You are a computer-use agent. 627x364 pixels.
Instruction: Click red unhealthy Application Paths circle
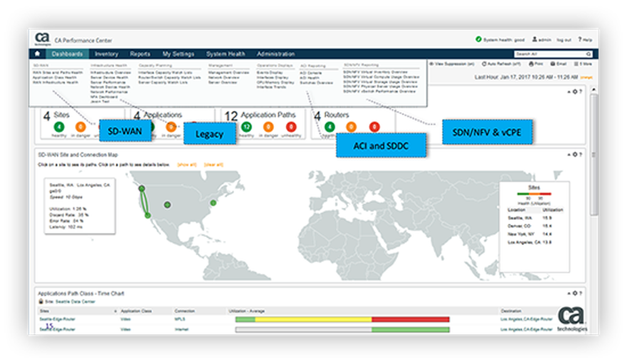point(291,127)
